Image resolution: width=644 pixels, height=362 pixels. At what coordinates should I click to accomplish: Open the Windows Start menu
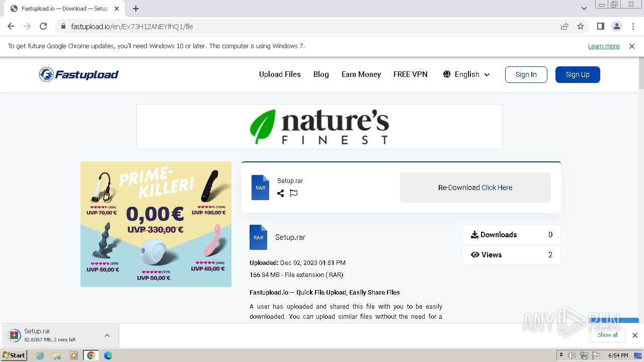click(x=14, y=355)
